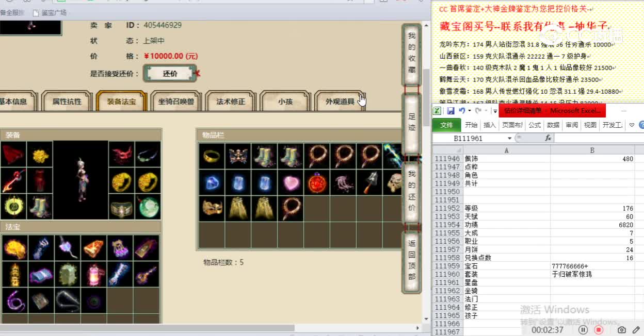The width and height of the screenshot is (644, 336).
Task: Open Customize Quick Access Toolbar dropdown
Action: tap(495, 111)
